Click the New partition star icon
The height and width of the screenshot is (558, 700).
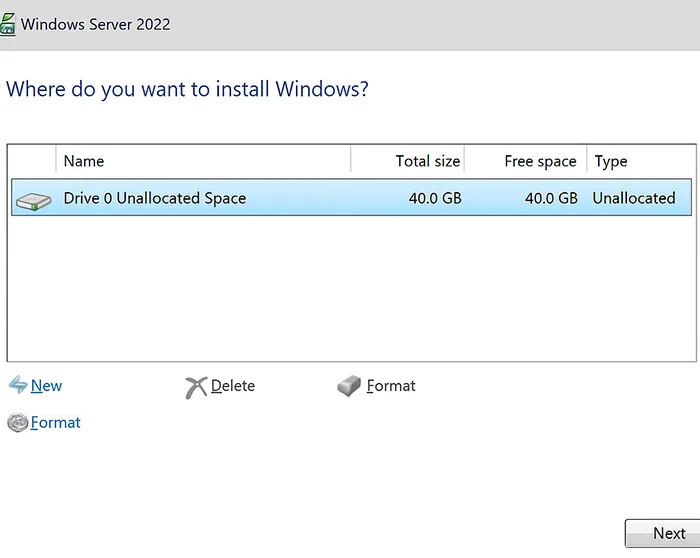tap(17, 386)
